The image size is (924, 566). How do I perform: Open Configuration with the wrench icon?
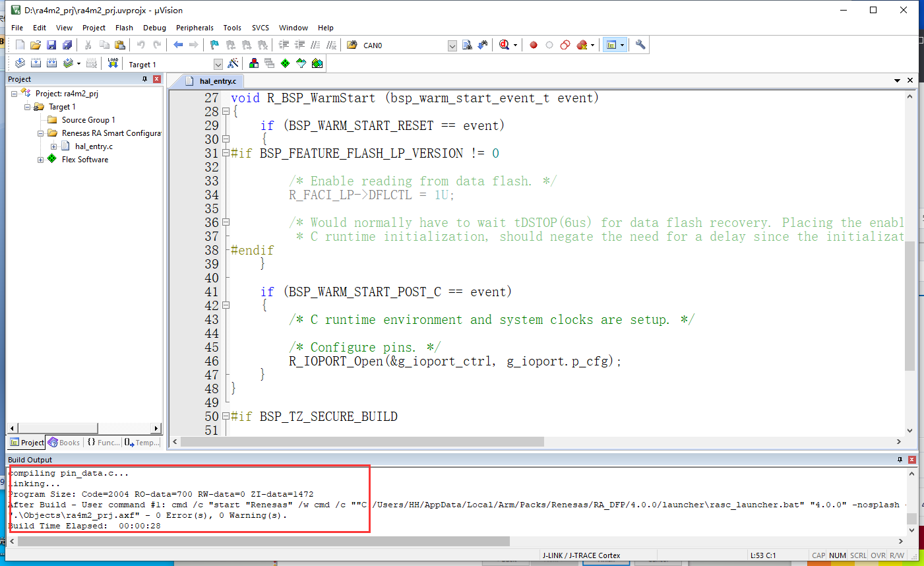pyautogui.click(x=640, y=45)
